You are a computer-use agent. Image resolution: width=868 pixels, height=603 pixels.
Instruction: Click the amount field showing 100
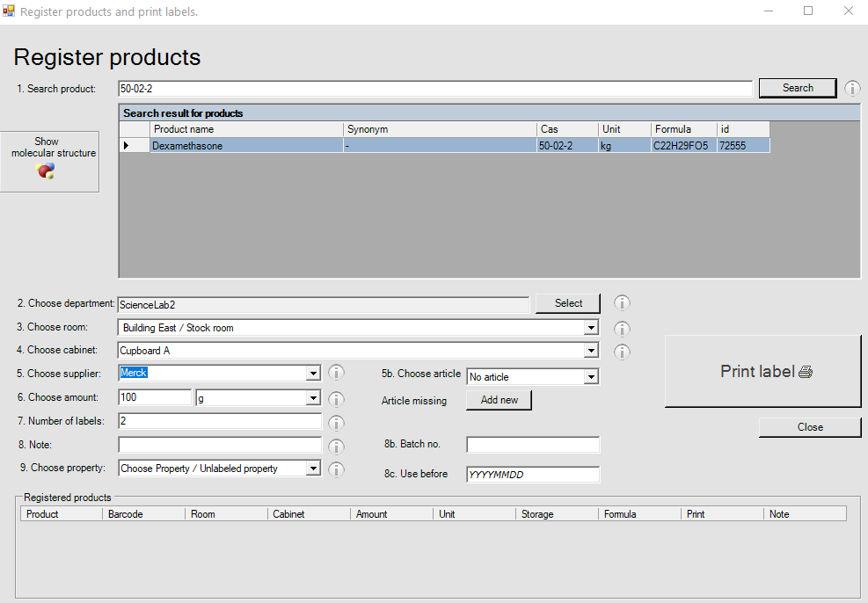pyautogui.click(x=155, y=397)
